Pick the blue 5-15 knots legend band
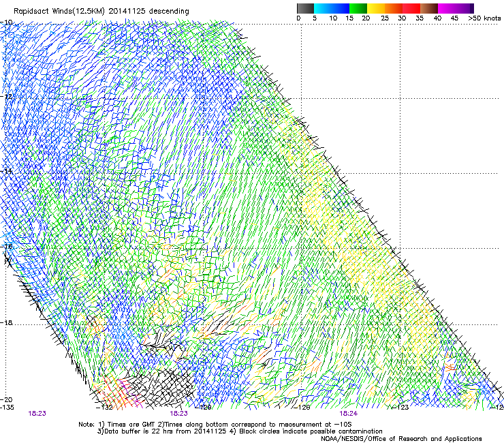Image resolution: width=504 pixels, height=443 pixels. tap(332, 8)
